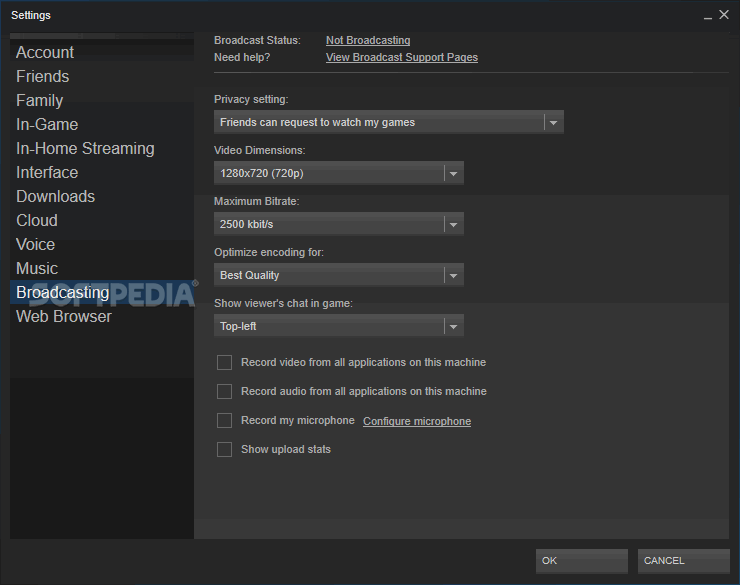Close the Settings window

(x=724, y=15)
